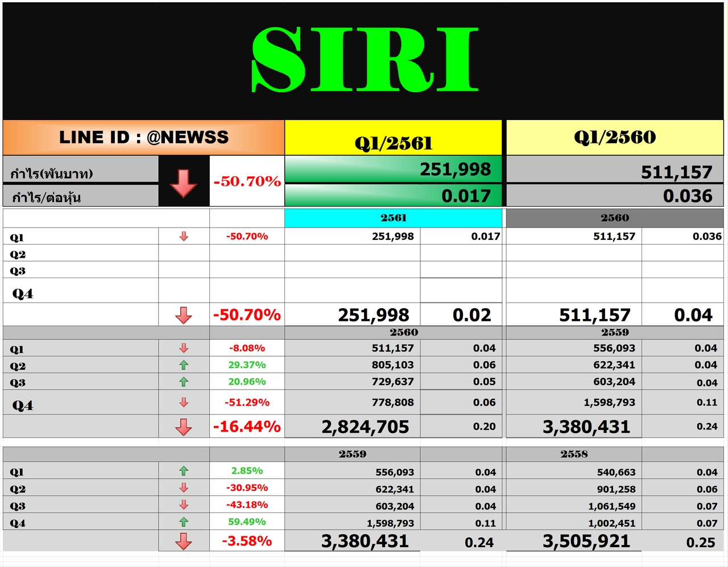The image size is (728, 567).
Task: Click the green up arrow beside 20.96%
Action: pos(184,382)
